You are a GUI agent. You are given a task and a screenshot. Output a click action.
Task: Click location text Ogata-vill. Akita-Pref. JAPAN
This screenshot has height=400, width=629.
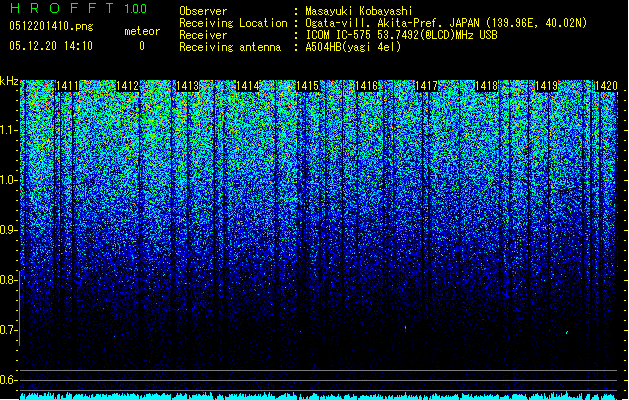[392, 23]
